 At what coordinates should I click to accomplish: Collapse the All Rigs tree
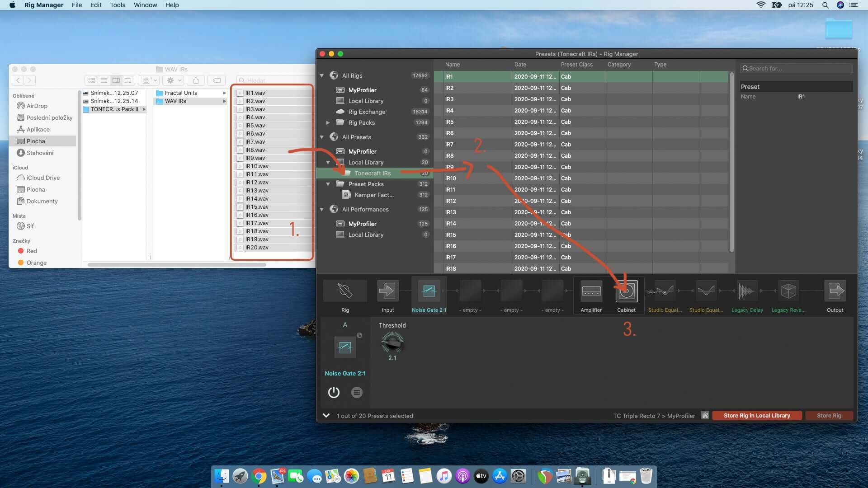coord(322,75)
